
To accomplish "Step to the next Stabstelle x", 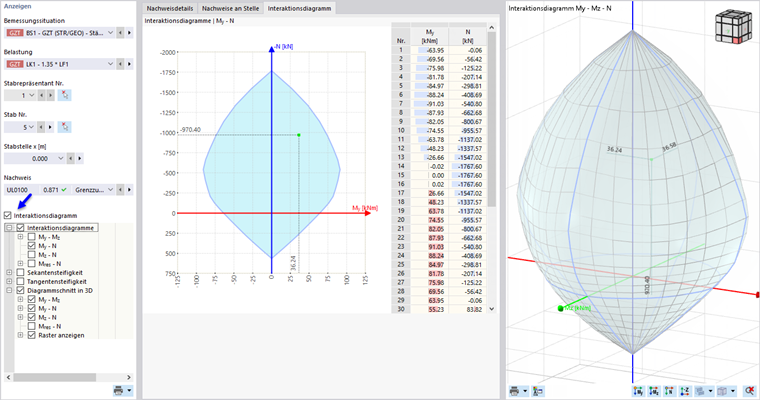I will pyautogui.click(x=79, y=159).
